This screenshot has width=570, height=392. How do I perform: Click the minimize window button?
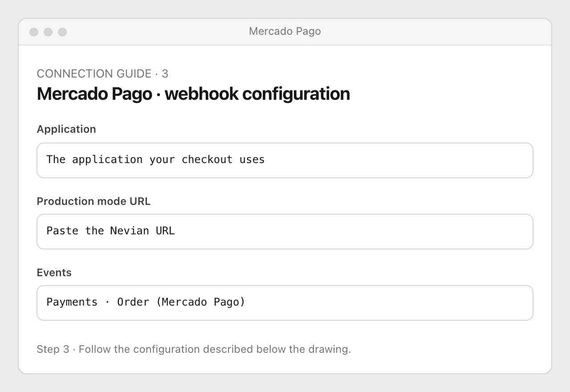click(x=48, y=32)
